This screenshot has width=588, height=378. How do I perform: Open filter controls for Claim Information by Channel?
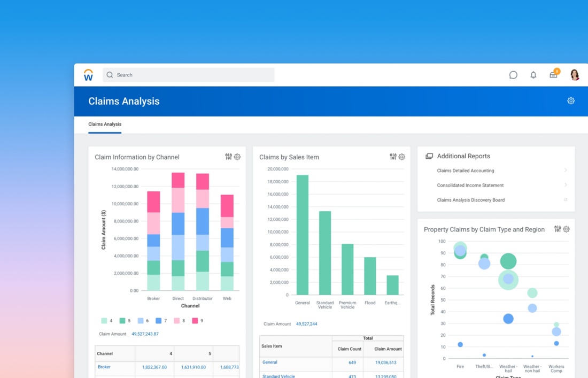(229, 157)
